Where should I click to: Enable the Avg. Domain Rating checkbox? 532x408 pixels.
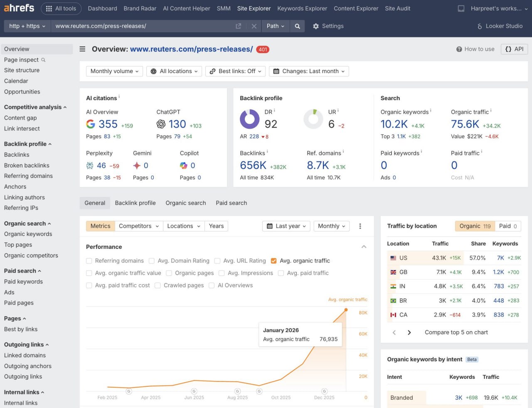(152, 261)
